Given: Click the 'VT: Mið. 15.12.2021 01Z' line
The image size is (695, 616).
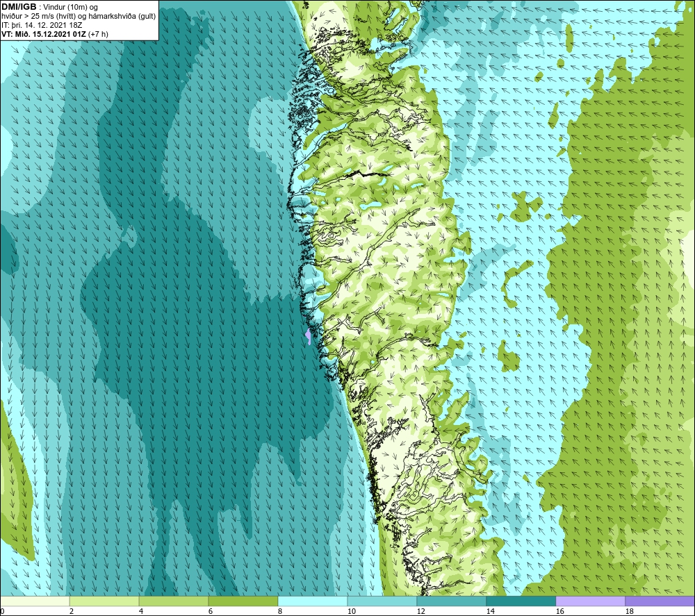Looking at the screenshot, I should click(43, 33).
